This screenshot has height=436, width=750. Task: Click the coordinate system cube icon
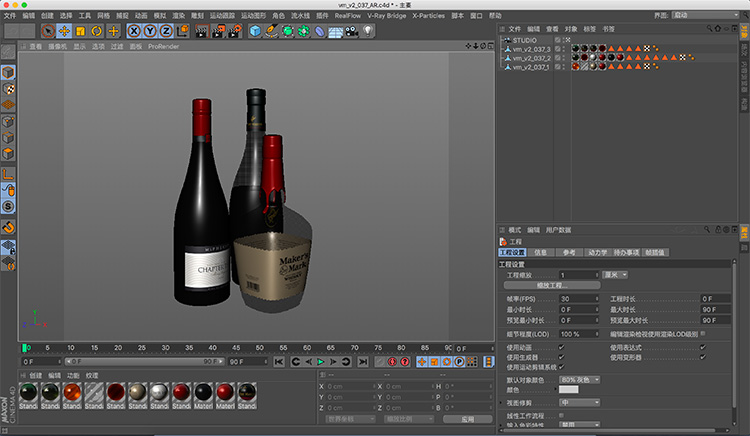tap(183, 31)
